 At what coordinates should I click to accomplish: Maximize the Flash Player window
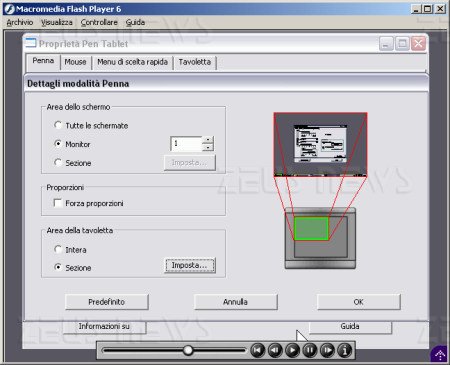(428, 9)
